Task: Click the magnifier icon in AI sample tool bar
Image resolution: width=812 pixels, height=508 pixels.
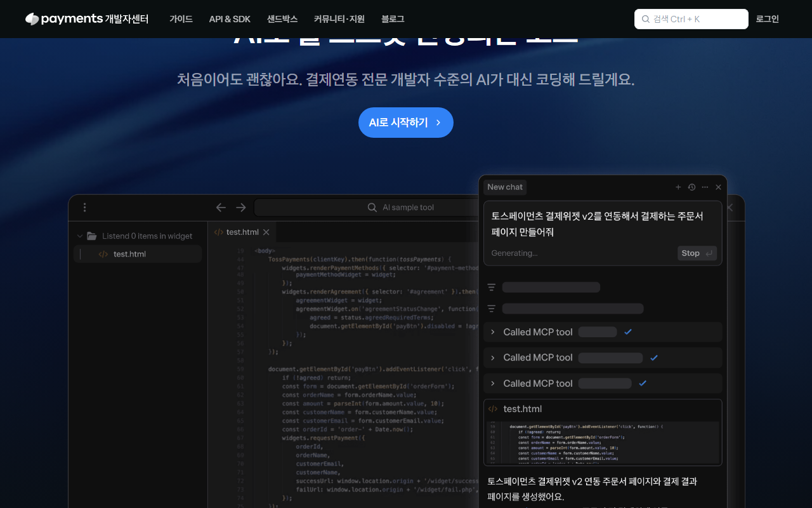Action: click(x=372, y=208)
